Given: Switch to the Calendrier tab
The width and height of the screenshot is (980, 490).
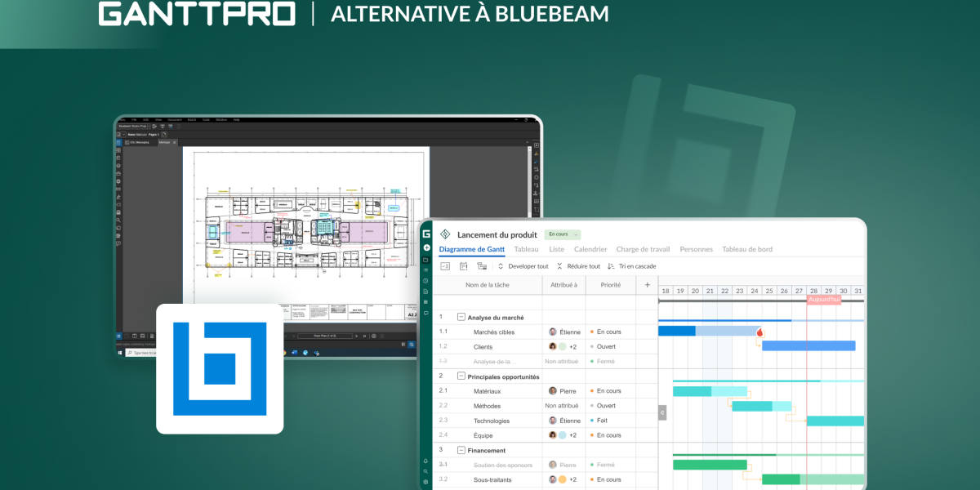Looking at the screenshot, I should pyautogui.click(x=590, y=249).
